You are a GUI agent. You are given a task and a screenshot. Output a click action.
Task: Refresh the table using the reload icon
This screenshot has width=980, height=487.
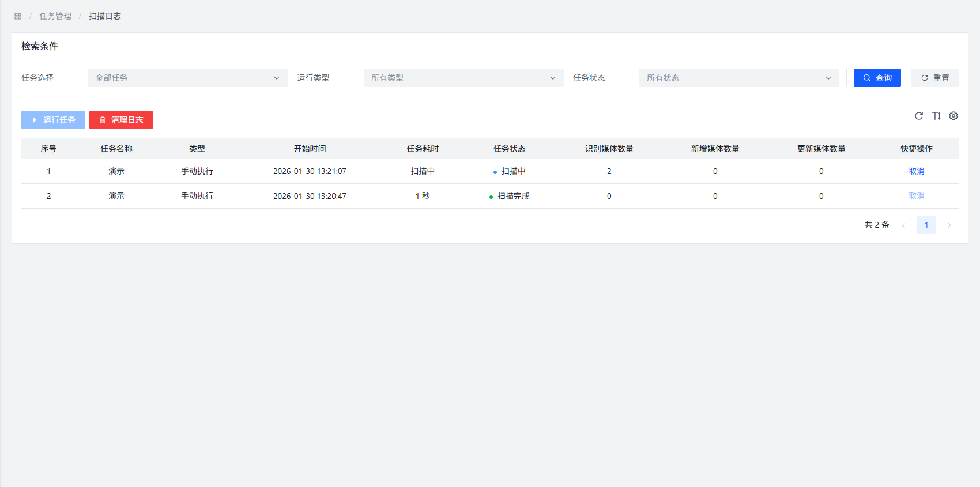919,116
